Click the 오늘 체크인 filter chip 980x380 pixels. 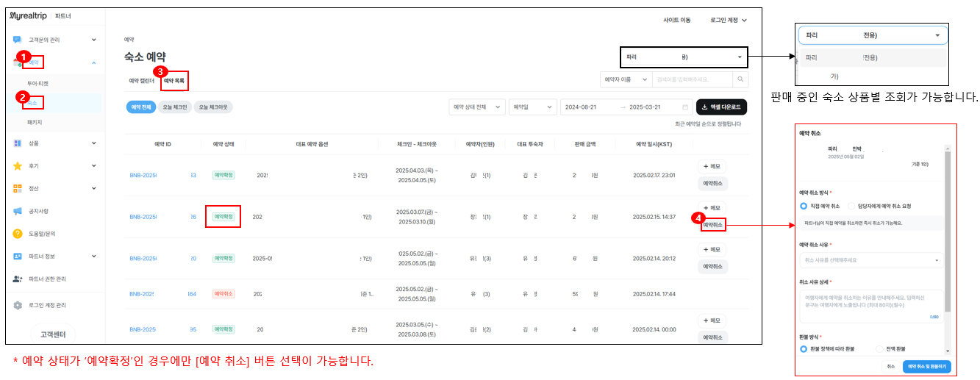(174, 107)
